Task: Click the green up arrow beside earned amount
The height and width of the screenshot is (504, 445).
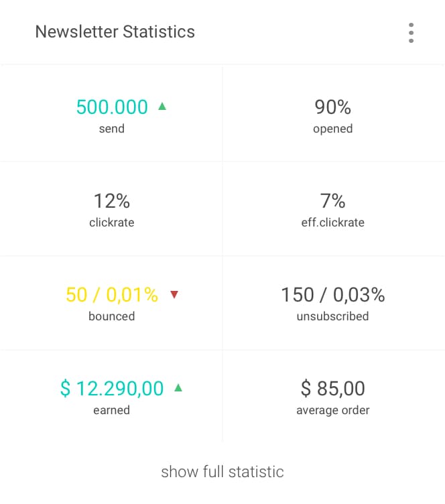Action: tap(178, 387)
